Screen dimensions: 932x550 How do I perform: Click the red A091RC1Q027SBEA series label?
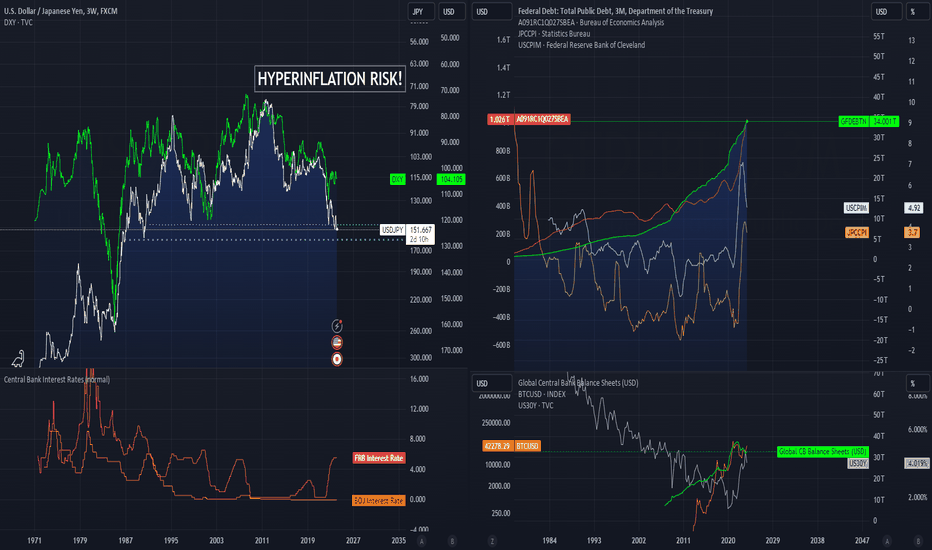[542, 120]
